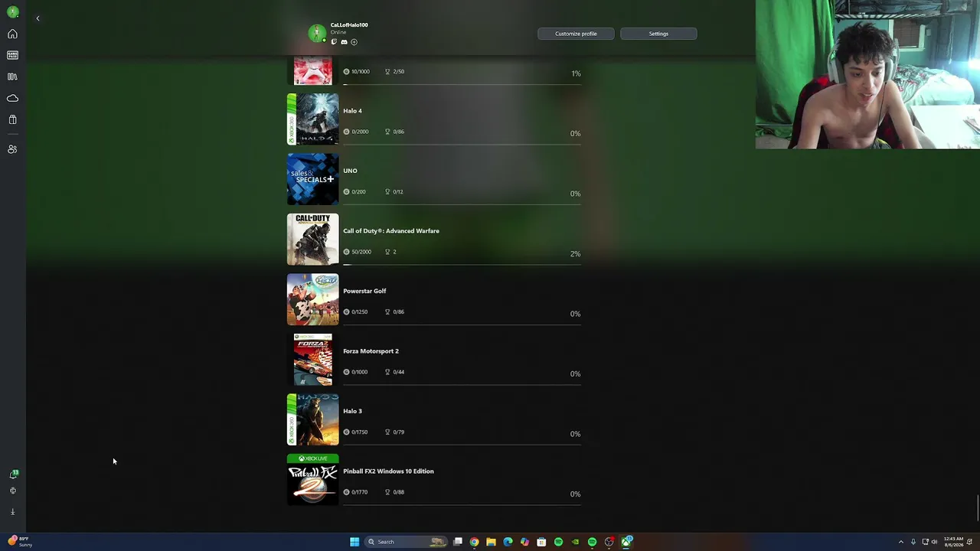Open the NVIDIA app from the taskbar
Screen dimensions: 980x551
(x=575, y=542)
